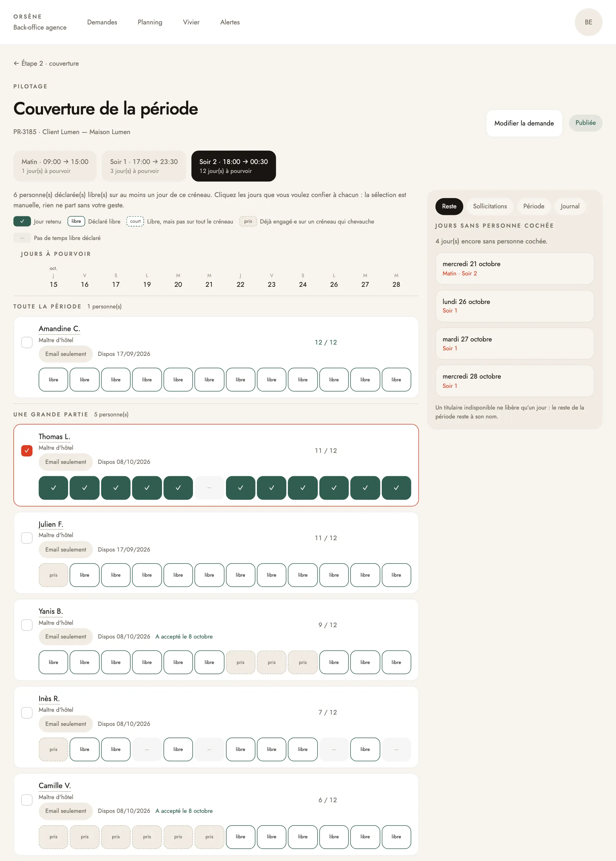Click Julien F.'s pris day 15 cell
The height and width of the screenshot is (861, 616).
click(53, 575)
